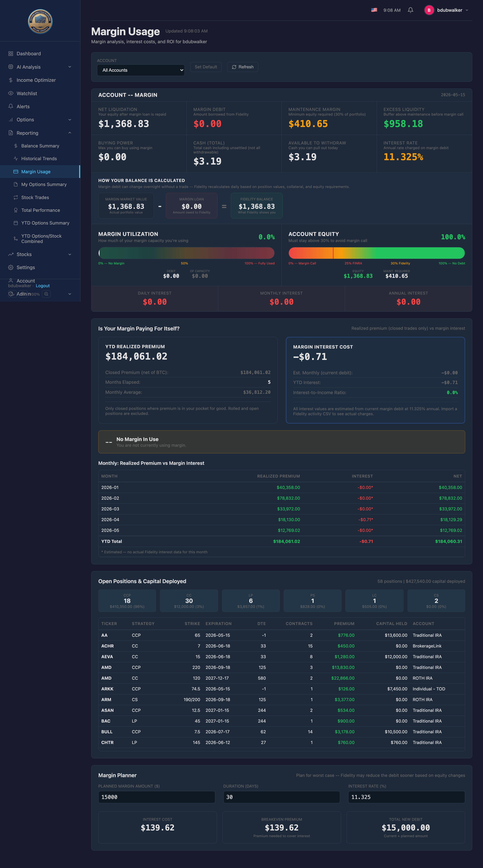Click the Individual - TOD account cell
Screen dimensions: 483x868
[429, 689]
